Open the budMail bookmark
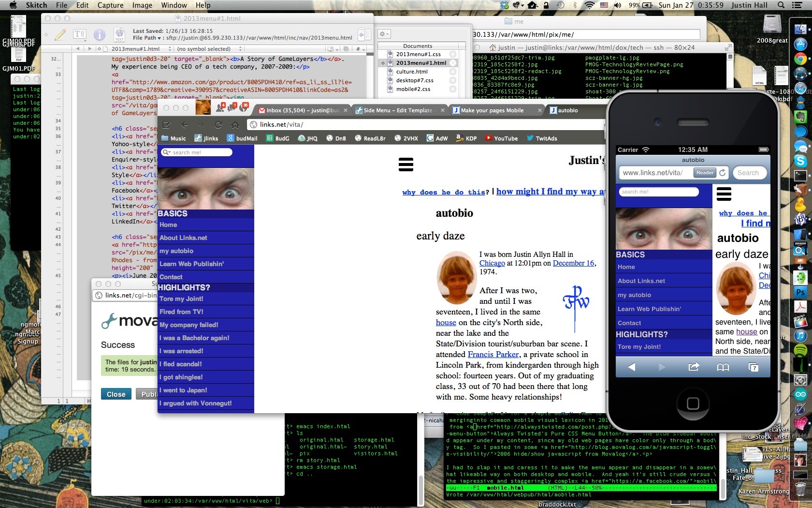 coord(242,138)
